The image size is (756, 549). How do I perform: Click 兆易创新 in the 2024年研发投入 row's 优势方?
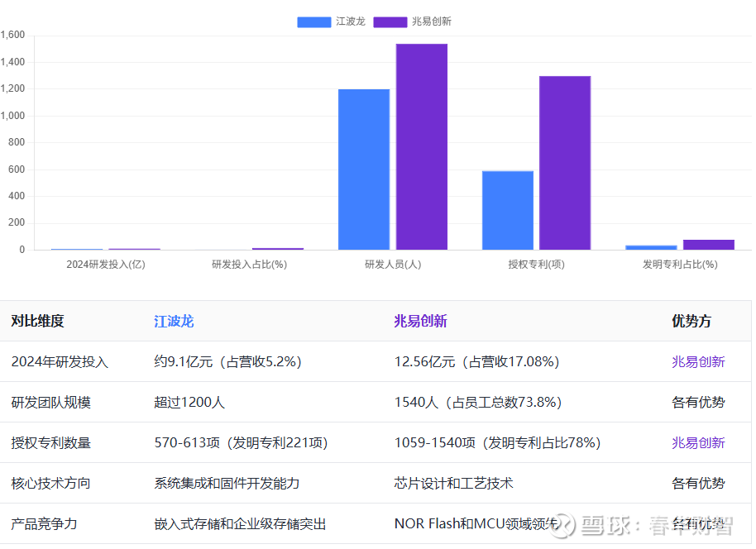point(698,361)
